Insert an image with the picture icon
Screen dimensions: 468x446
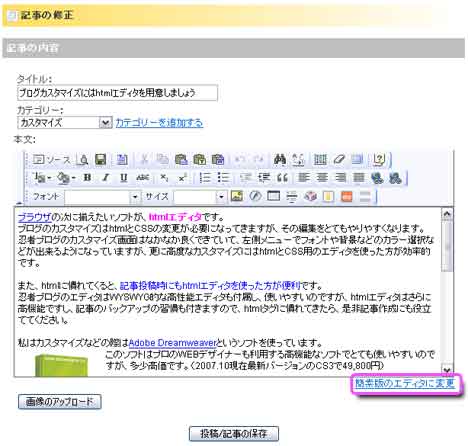coord(237,196)
